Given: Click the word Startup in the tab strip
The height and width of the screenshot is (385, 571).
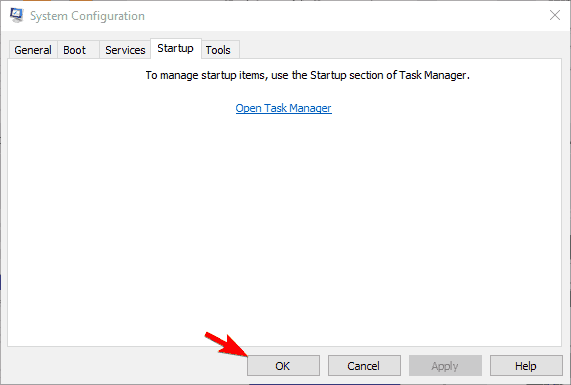Looking at the screenshot, I should click(176, 48).
